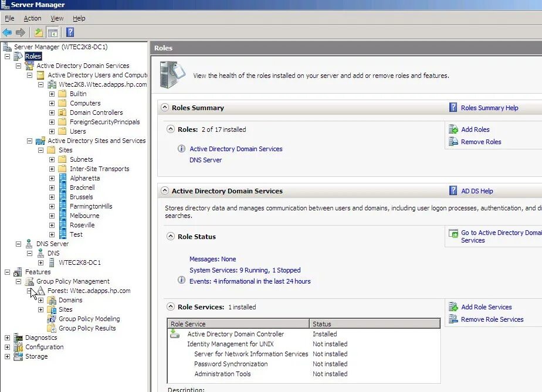The image size is (542, 392).
Task: Click the Group Policy Results icon
Action: pyautogui.click(x=52, y=328)
